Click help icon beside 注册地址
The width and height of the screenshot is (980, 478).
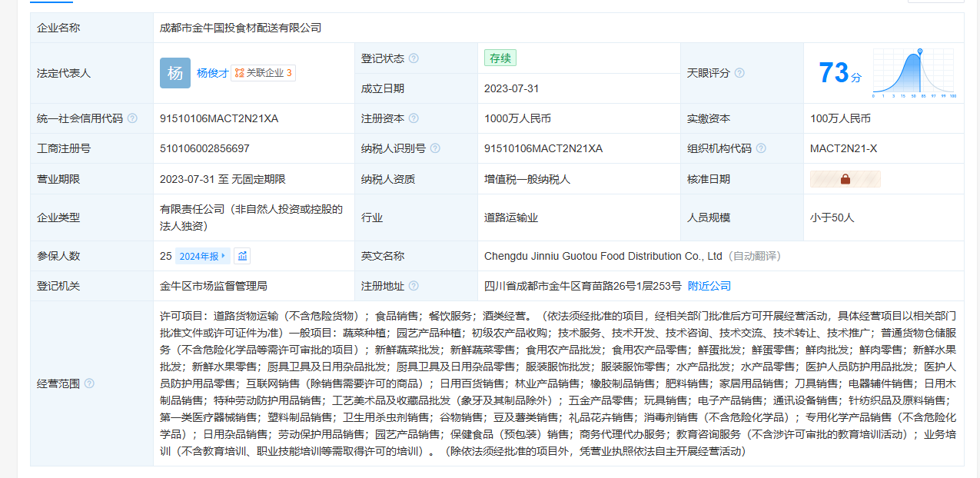[x=414, y=286]
